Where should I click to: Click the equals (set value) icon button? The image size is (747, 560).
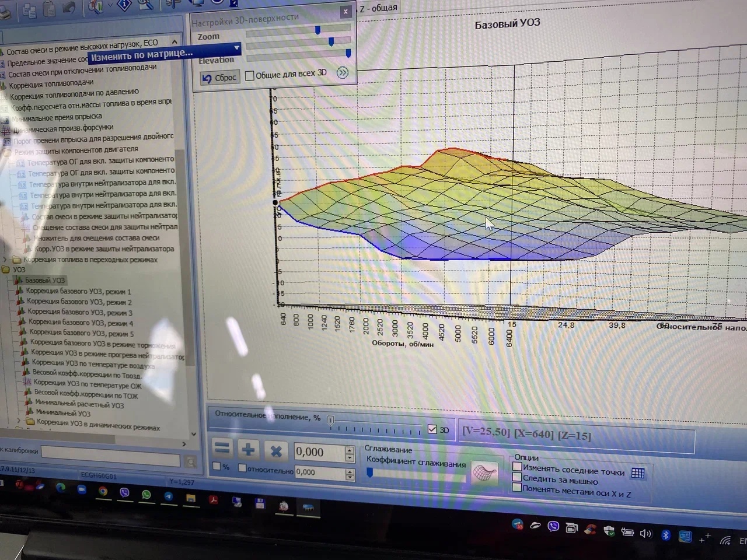[222, 449]
